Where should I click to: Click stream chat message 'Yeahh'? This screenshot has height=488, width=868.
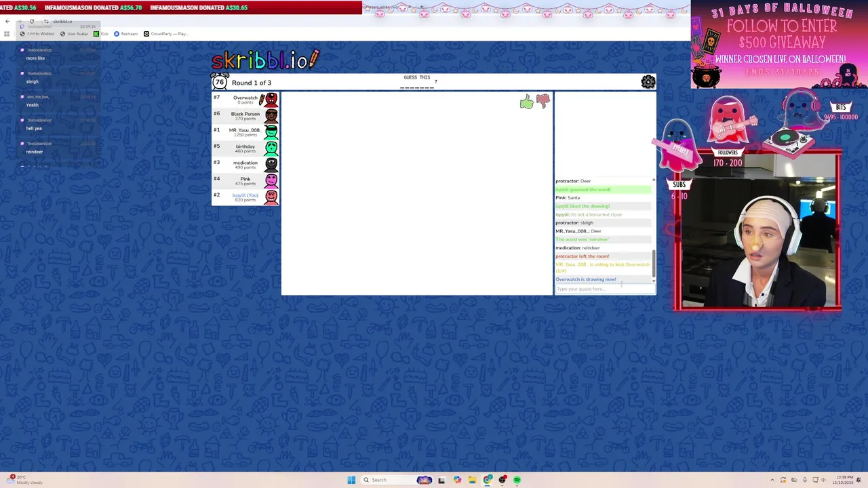[x=32, y=105]
